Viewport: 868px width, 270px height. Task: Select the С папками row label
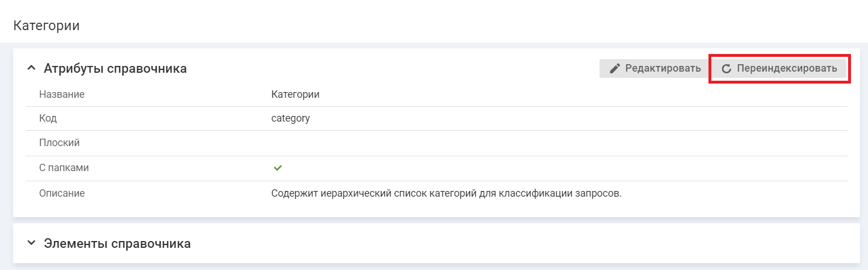[x=64, y=168]
